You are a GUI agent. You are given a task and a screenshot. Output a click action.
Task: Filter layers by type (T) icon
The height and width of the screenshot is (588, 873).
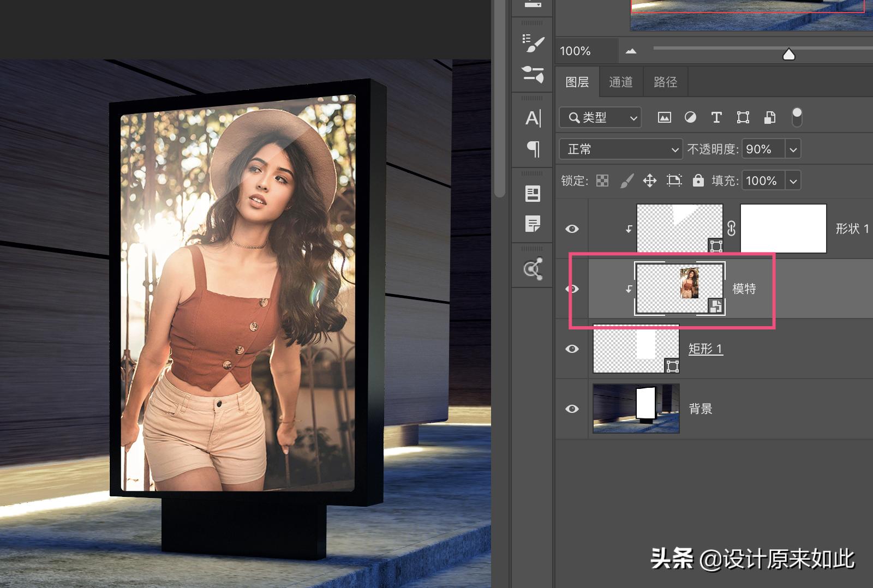(x=716, y=117)
